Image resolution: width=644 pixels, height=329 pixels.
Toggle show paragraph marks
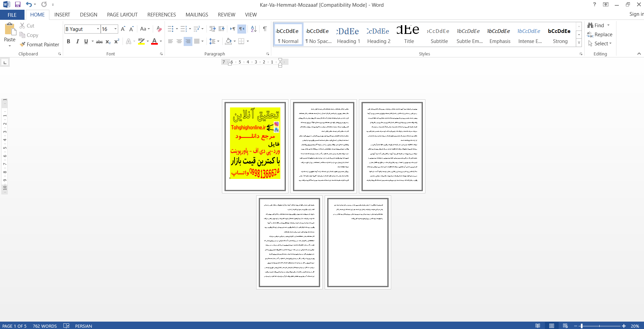(x=265, y=29)
